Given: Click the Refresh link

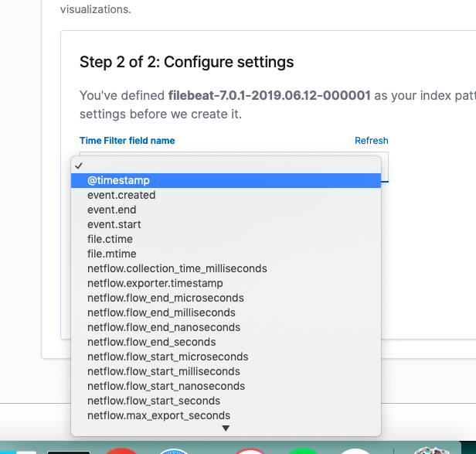Looking at the screenshot, I should (x=372, y=141).
